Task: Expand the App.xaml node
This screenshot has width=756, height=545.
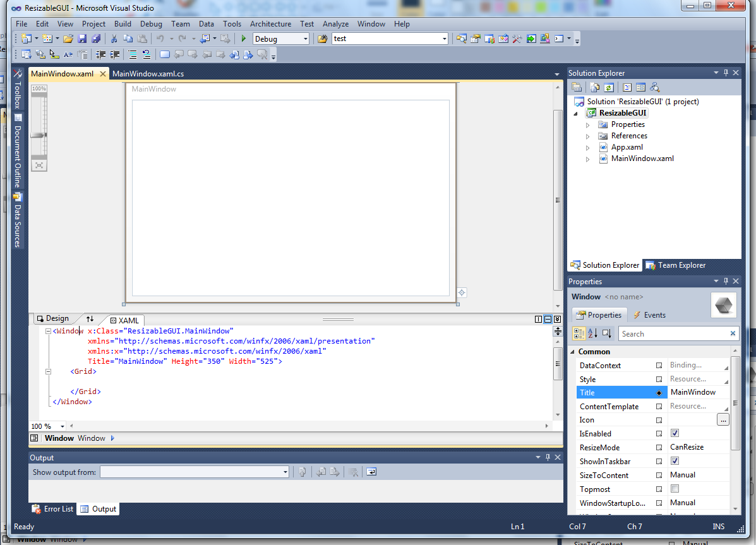Action: [x=587, y=148]
